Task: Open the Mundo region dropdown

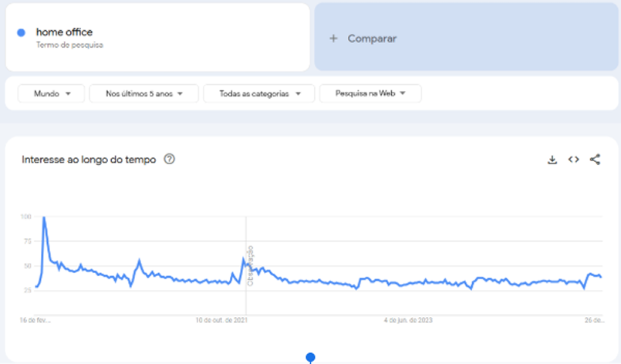Action: click(x=50, y=93)
